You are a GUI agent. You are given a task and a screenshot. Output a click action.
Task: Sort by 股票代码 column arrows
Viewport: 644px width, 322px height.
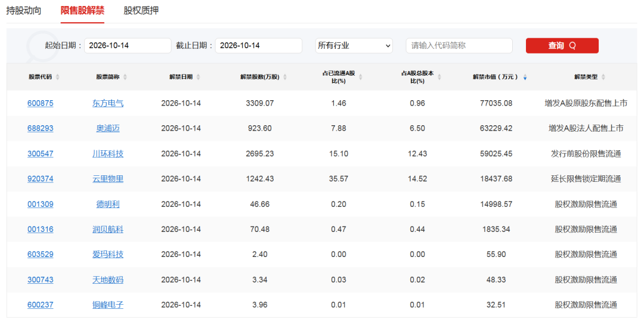(x=57, y=77)
